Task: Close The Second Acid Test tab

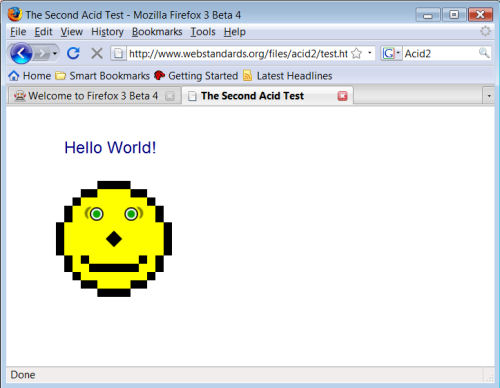Action: click(x=342, y=96)
